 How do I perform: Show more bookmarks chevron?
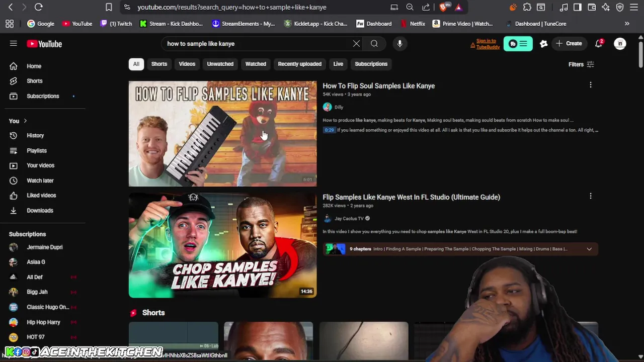click(627, 24)
